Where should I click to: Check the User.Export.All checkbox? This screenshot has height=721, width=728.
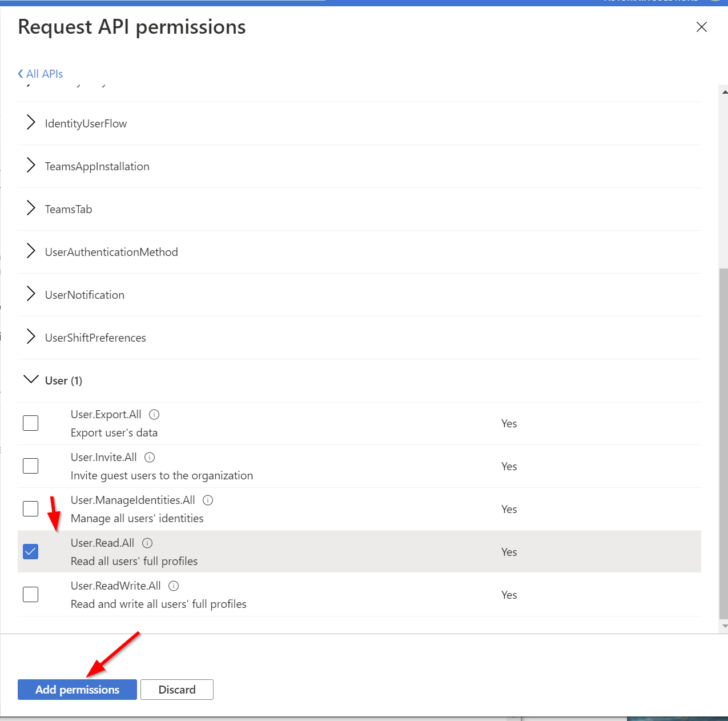tap(30, 423)
